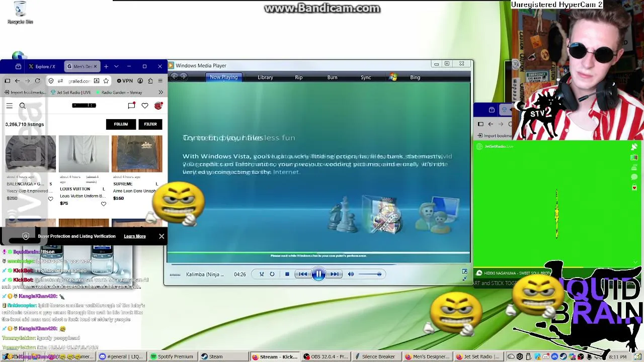This screenshot has height=362, width=644.
Task: Pause playback in Windows Media Player
Action: click(x=318, y=274)
